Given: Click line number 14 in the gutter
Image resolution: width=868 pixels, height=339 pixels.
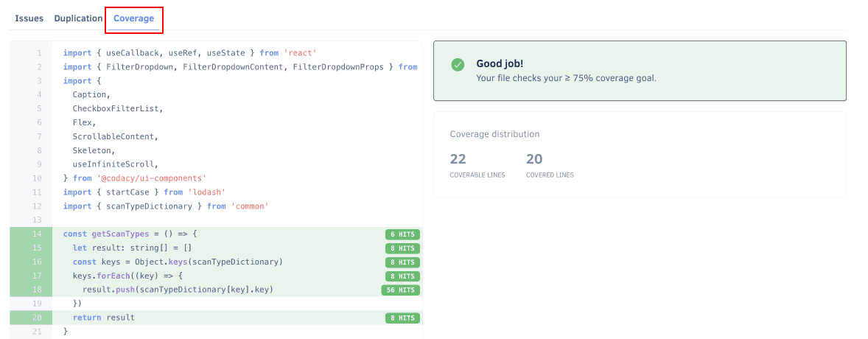Looking at the screenshot, I should pyautogui.click(x=37, y=234).
